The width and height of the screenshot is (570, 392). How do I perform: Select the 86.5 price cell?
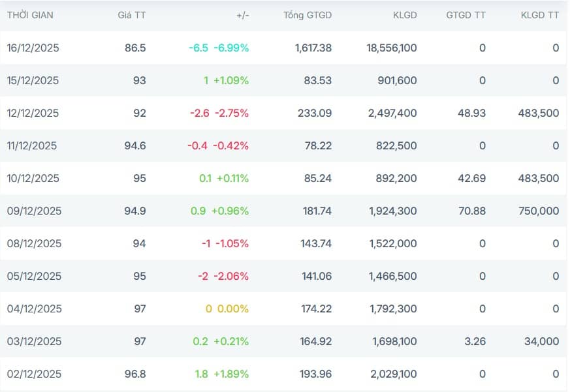point(135,48)
